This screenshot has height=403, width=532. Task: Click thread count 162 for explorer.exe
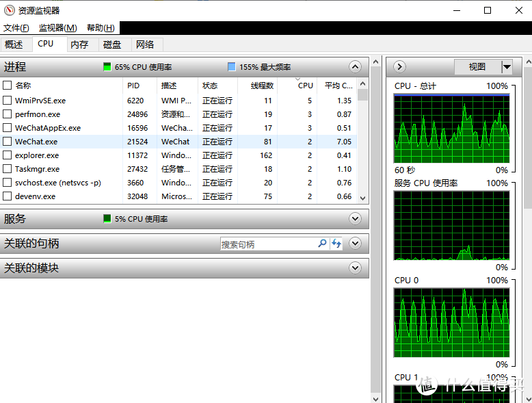tap(266, 155)
